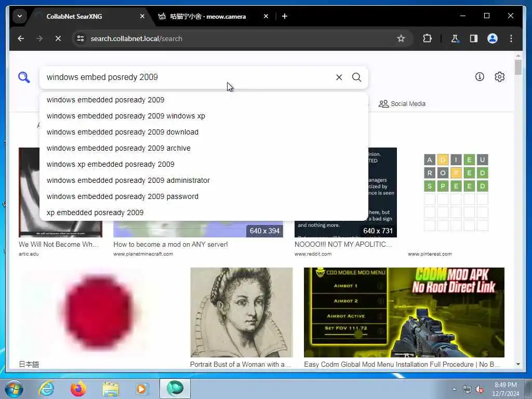Open the red circle 日本語 image

point(99,312)
